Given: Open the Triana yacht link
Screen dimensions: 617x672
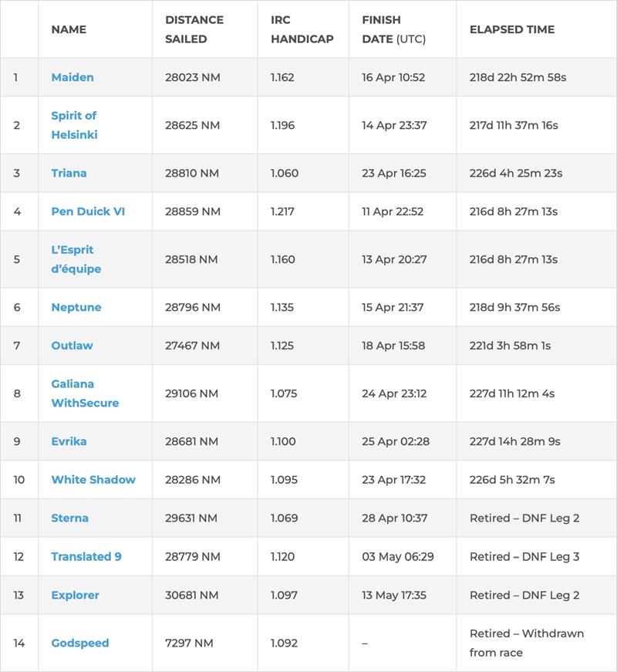Looking at the screenshot, I should coord(69,173).
